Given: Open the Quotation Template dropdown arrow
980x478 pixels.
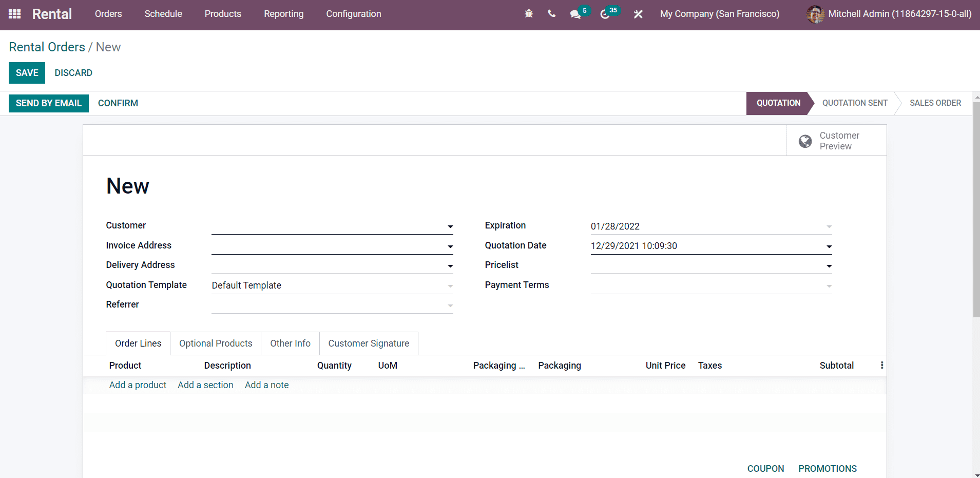Looking at the screenshot, I should point(450,286).
